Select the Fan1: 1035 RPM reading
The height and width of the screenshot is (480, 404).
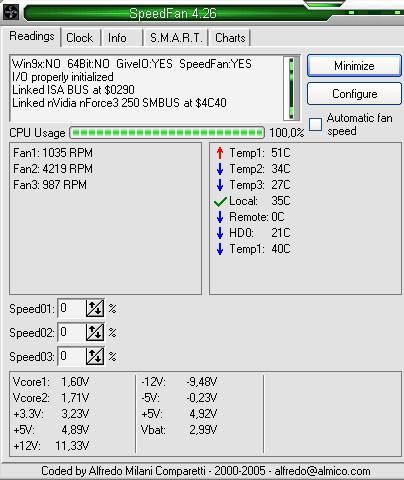[53, 153]
